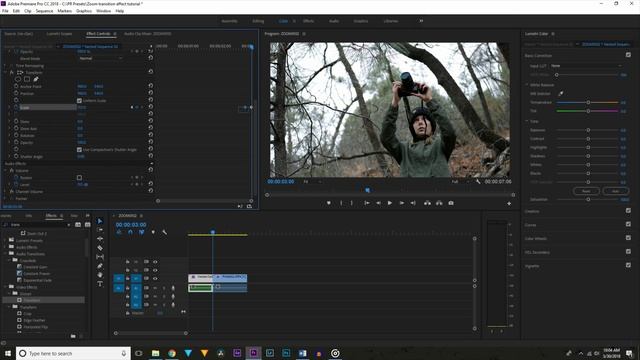The height and width of the screenshot is (360, 640).
Task: Select the free draw bezier mask pen
Action: click(x=36, y=79)
